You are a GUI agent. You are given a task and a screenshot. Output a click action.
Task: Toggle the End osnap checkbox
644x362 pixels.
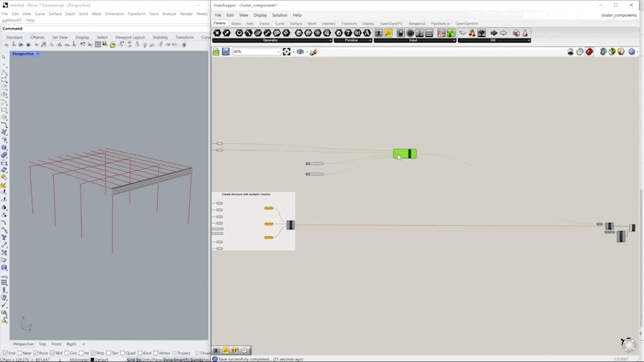pos(6,353)
